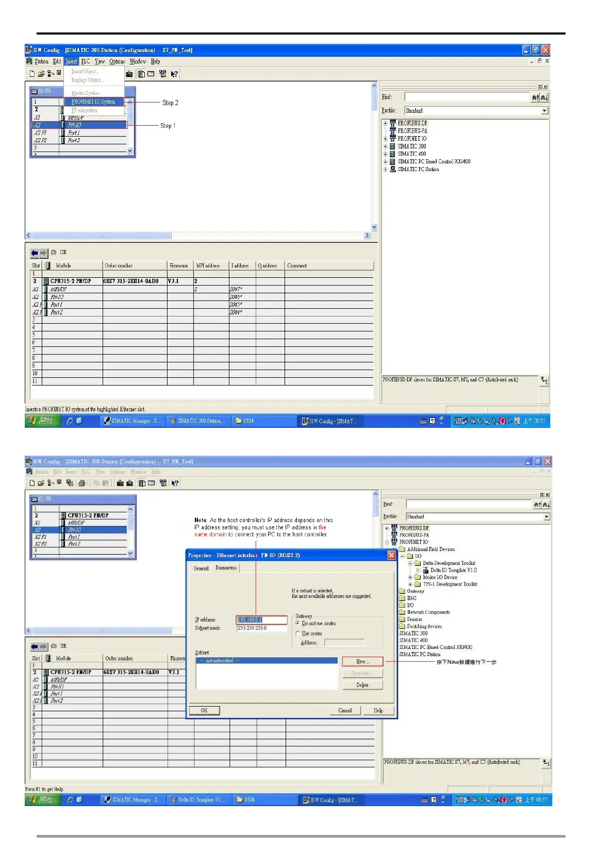The width and height of the screenshot is (614, 868).
Task: Collapse Delta Development Toolkit folder in lower catalog
Action: [411, 563]
